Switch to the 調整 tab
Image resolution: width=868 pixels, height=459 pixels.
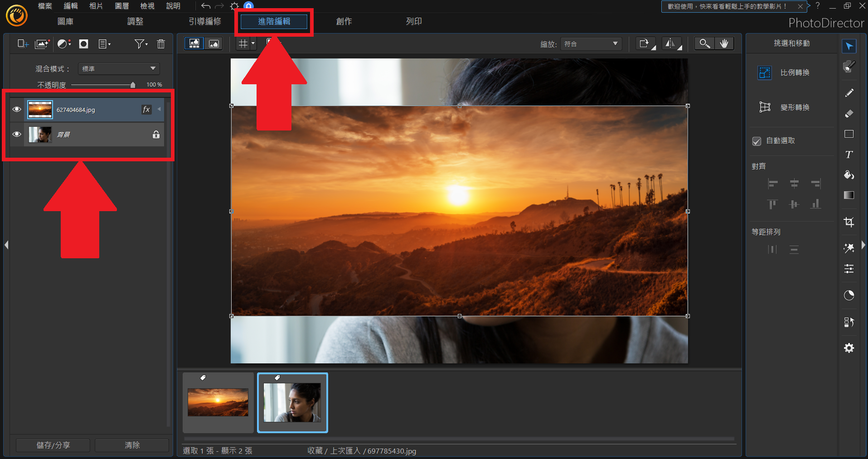tap(135, 21)
